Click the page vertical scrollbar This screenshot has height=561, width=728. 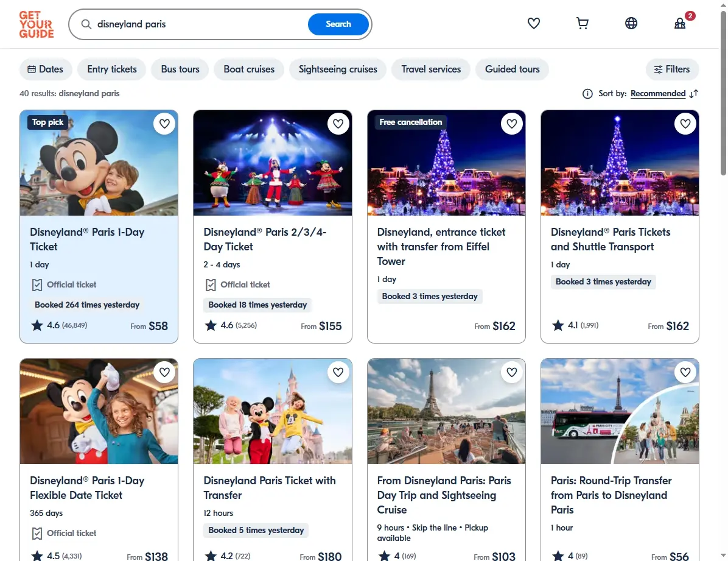coord(723,93)
